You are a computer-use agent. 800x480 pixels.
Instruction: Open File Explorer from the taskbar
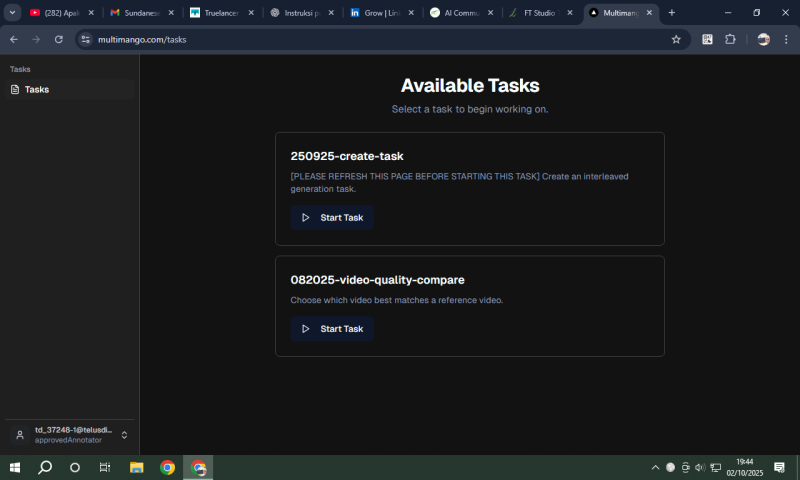coord(137,467)
